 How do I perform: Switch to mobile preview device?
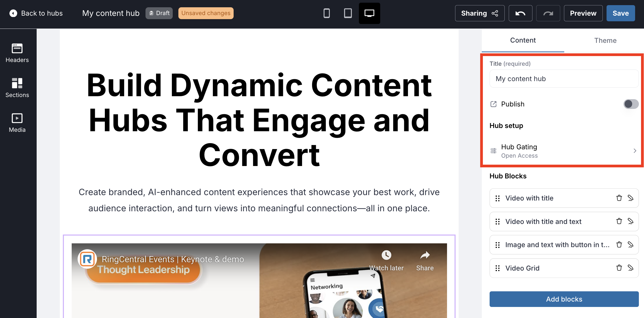[x=327, y=13]
